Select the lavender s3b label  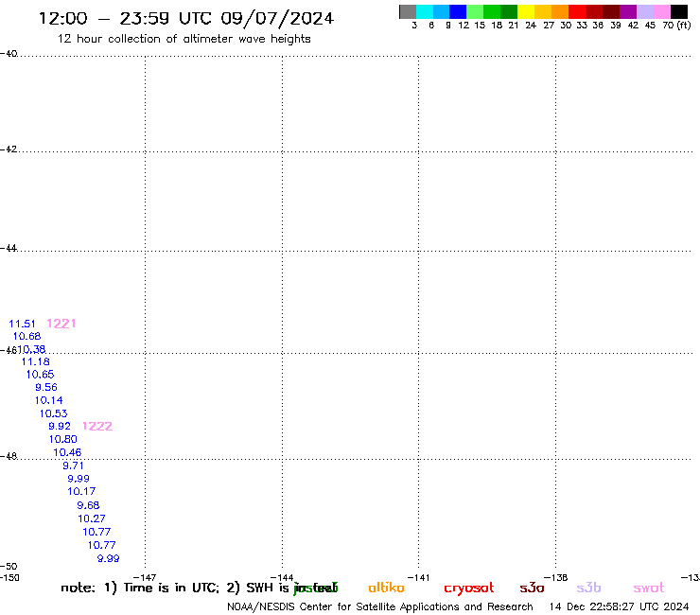coord(588,588)
